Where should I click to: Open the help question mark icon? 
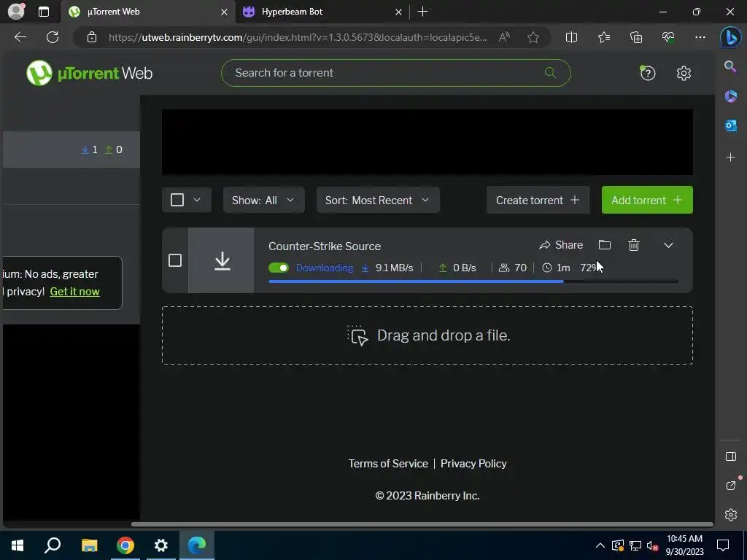tap(648, 73)
